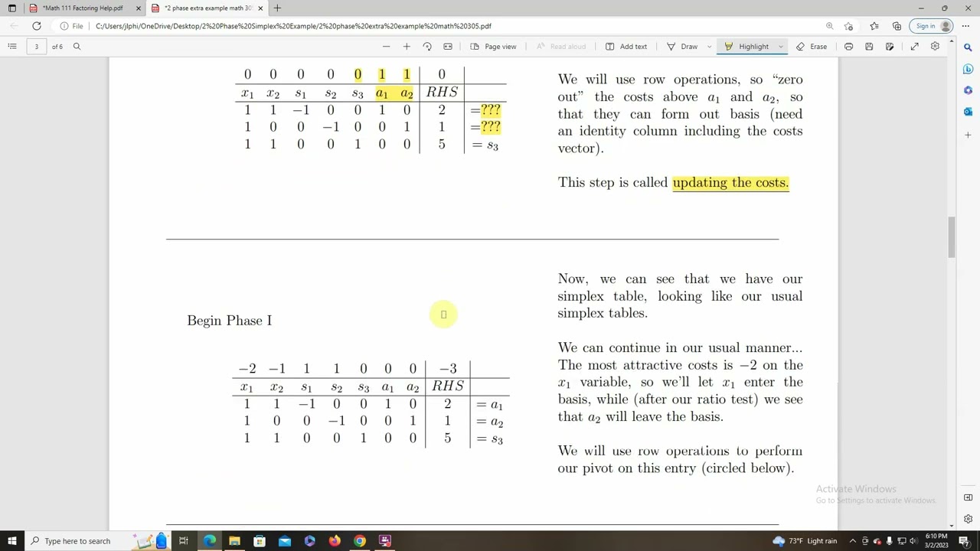The image size is (980, 551).
Task: Open the notification center
Action: [964, 541]
